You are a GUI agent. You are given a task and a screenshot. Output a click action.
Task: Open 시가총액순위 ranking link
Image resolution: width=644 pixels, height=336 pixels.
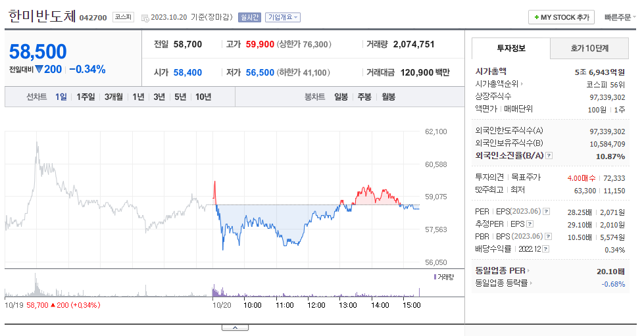[497, 84]
